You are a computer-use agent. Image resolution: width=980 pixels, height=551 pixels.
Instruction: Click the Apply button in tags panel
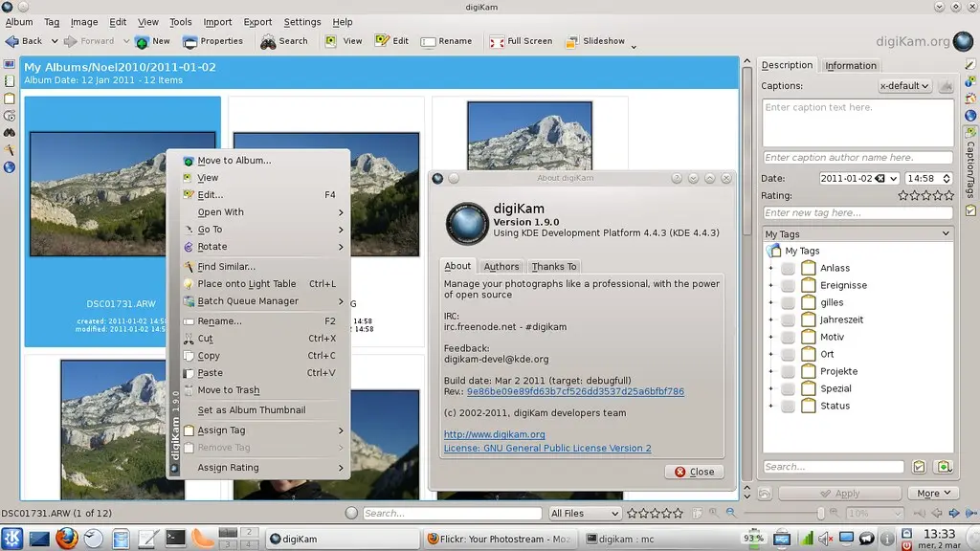click(838, 493)
